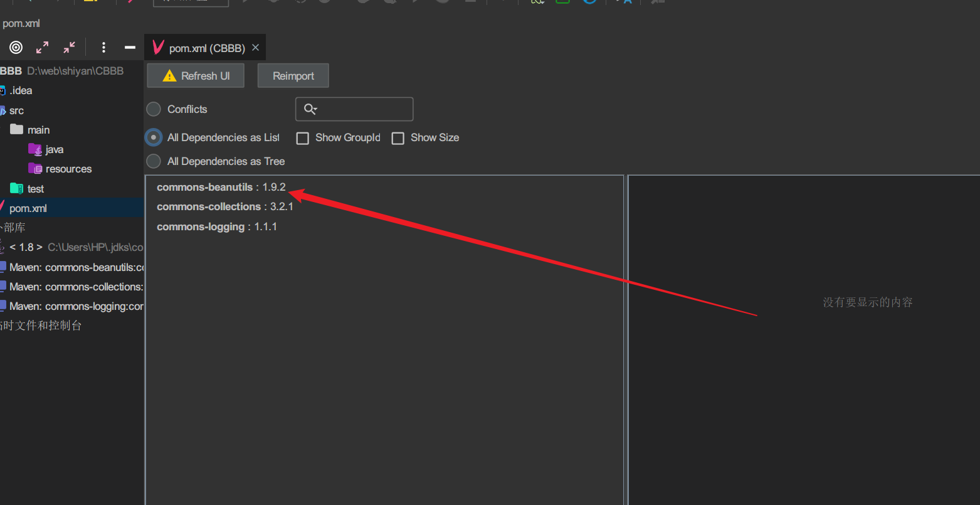Select the main folder in project tree
Image resolution: width=980 pixels, height=505 pixels.
(x=38, y=130)
